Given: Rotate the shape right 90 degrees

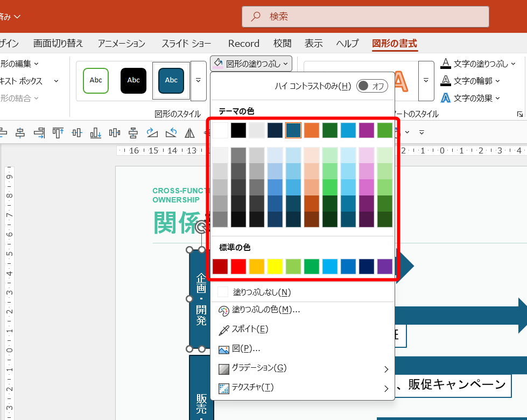Looking at the screenshot, I should click(152, 132).
